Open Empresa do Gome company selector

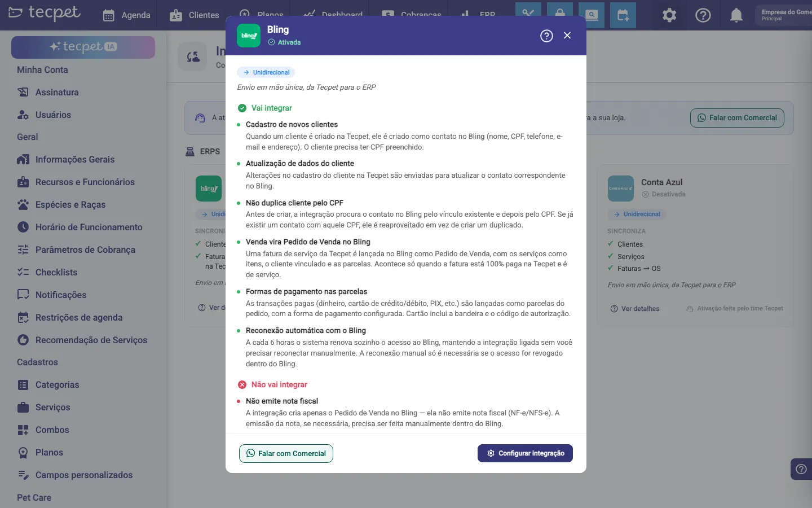click(784, 15)
